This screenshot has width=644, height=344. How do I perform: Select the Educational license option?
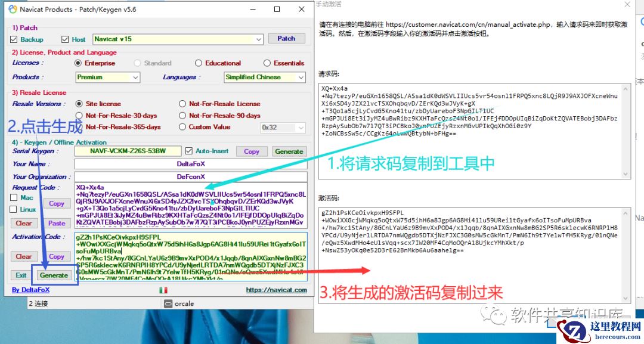point(199,63)
